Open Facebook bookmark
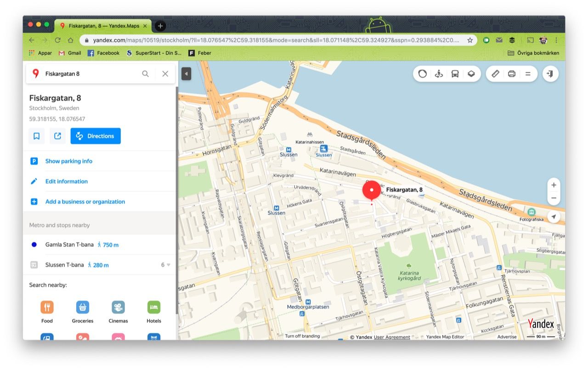The height and width of the screenshot is (370, 588). point(103,53)
